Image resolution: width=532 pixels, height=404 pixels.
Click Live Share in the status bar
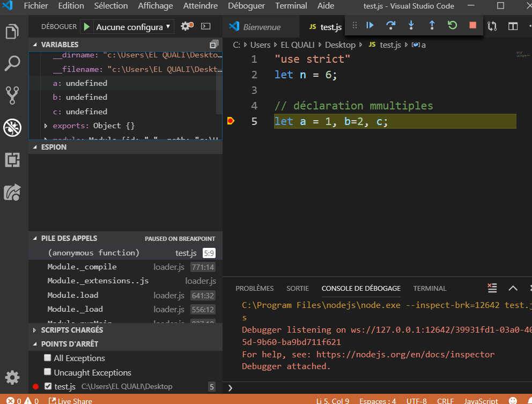click(71, 401)
